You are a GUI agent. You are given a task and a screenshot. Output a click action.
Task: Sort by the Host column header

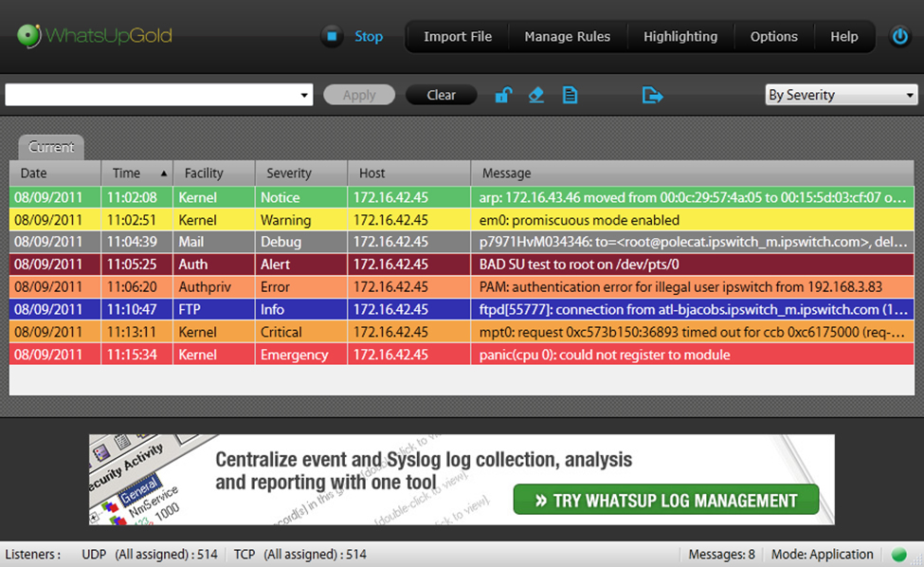pyautogui.click(x=409, y=174)
